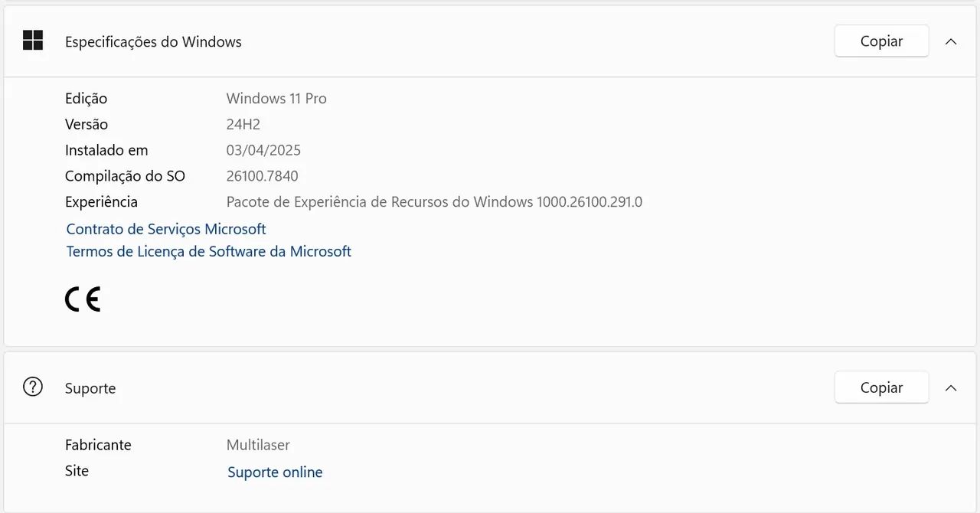
Task: Click the Multilaser manufacturer name
Action: [x=258, y=445]
